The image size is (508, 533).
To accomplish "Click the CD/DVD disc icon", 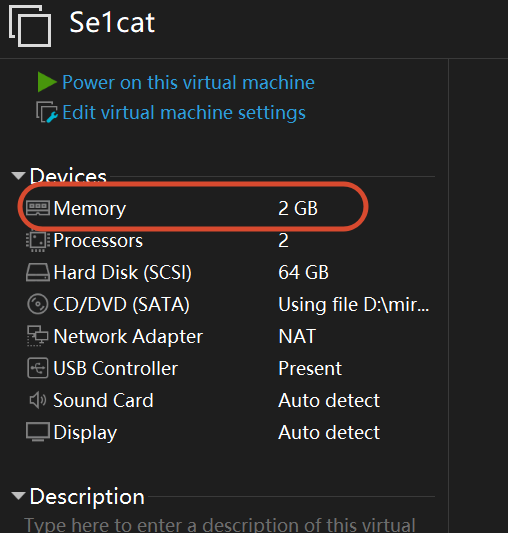I will click(x=37, y=304).
